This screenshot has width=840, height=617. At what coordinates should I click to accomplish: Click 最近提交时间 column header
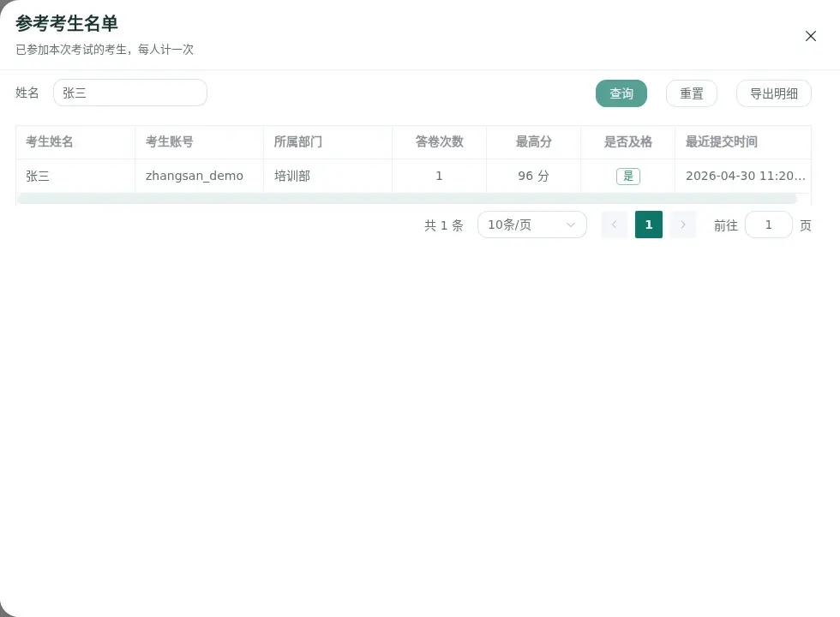[743, 142]
